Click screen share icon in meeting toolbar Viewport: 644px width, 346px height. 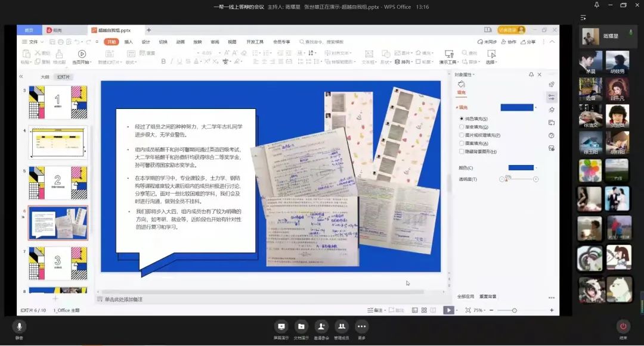tap(281, 326)
